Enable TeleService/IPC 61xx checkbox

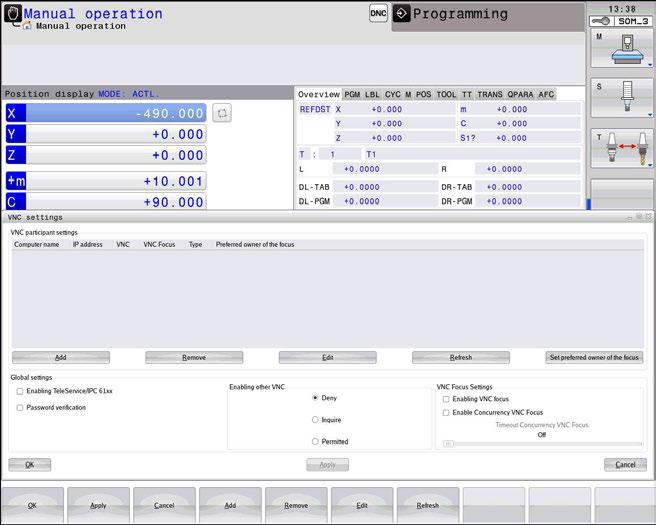(20, 391)
